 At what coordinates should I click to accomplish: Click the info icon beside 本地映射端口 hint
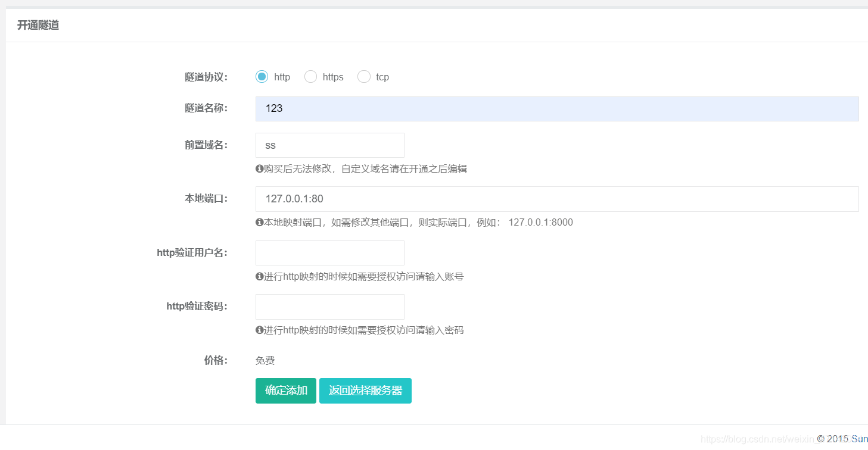[x=259, y=223]
